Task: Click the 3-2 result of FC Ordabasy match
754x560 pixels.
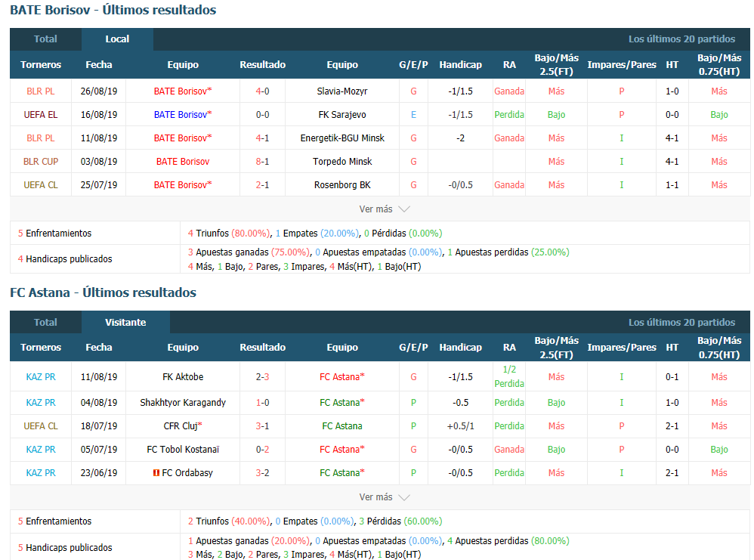Action: [x=263, y=473]
